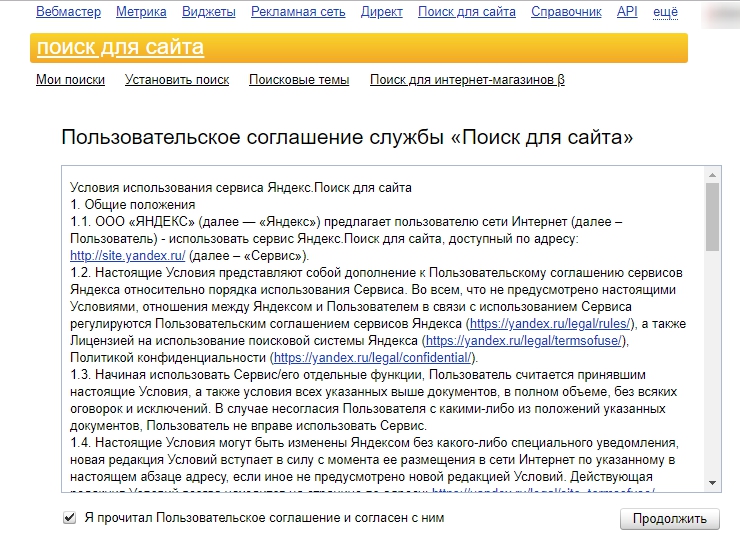740x545 pixels.
Task: Open the Директ service link
Action: tap(381, 12)
